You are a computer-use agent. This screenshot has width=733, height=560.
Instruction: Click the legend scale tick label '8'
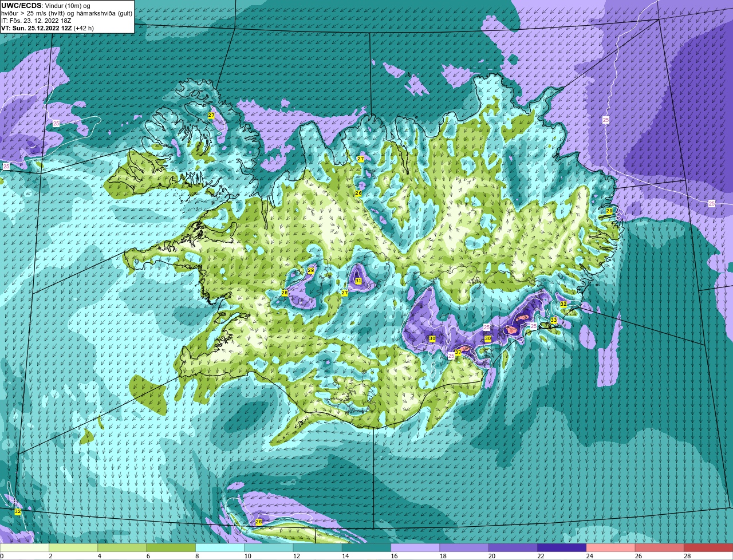pos(196,556)
